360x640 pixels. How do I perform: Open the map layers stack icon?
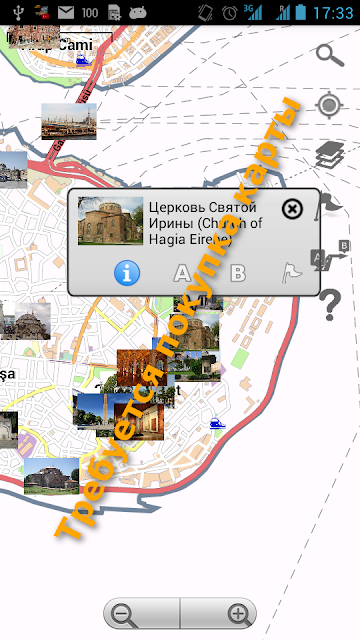pos(330,155)
